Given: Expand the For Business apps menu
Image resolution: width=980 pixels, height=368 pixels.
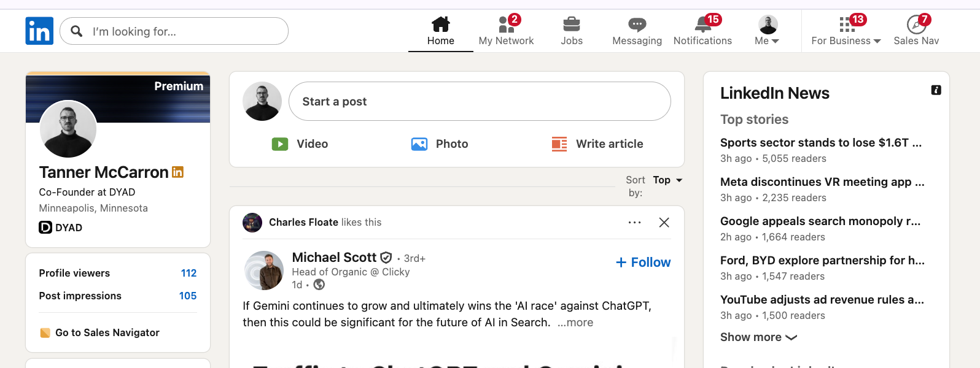Looking at the screenshot, I should [x=846, y=31].
